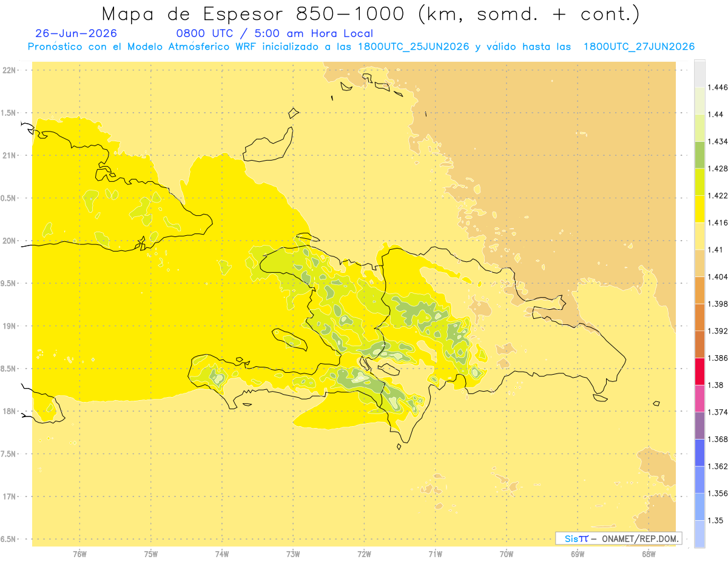The height and width of the screenshot is (562, 728).
Task: Pick the red colorbar swatch between 1.38 and 1.386
Action: (699, 372)
